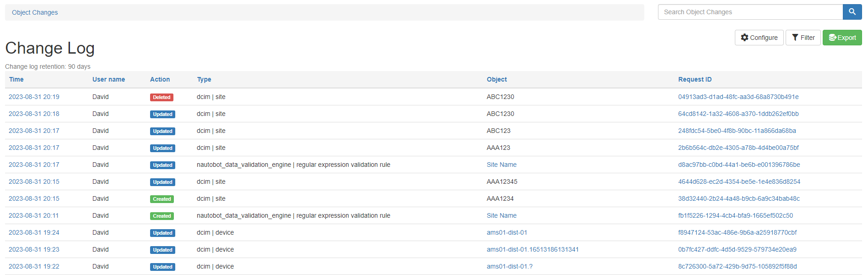Type in Search Object Changes field
Screen dimensions: 868x275
click(749, 12)
